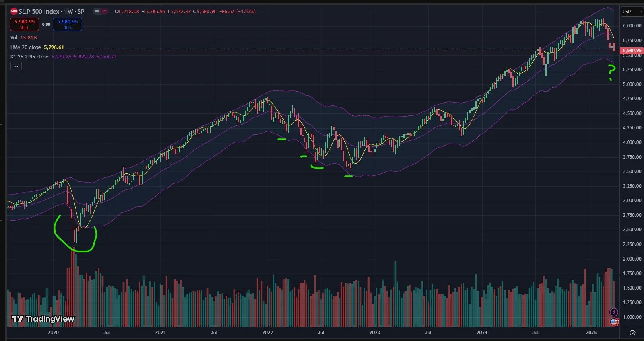Click the US flag event icon
Viewport: 644px width, 341px height.
point(615,322)
